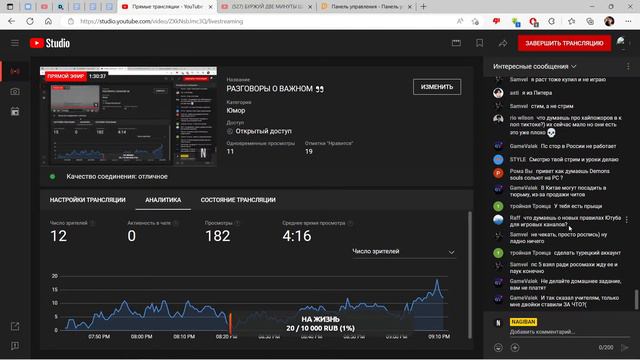Open the feedback icon at sidebar bottom
The width and height of the screenshot is (640, 360).
[x=15, y=346]
